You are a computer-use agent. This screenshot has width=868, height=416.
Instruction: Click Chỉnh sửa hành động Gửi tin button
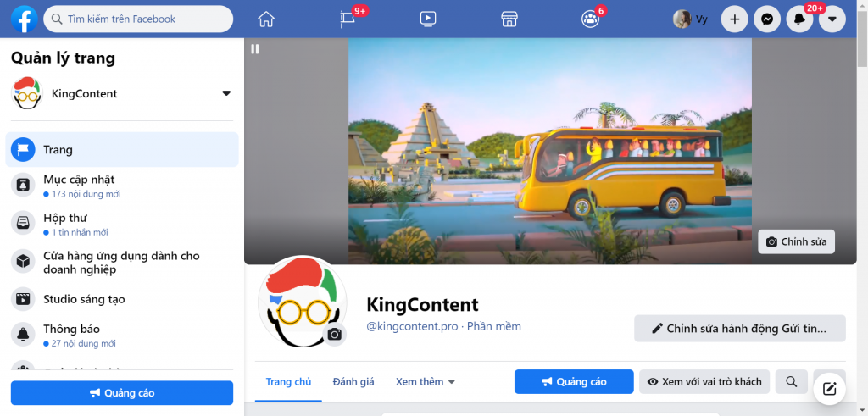point(739,329)
